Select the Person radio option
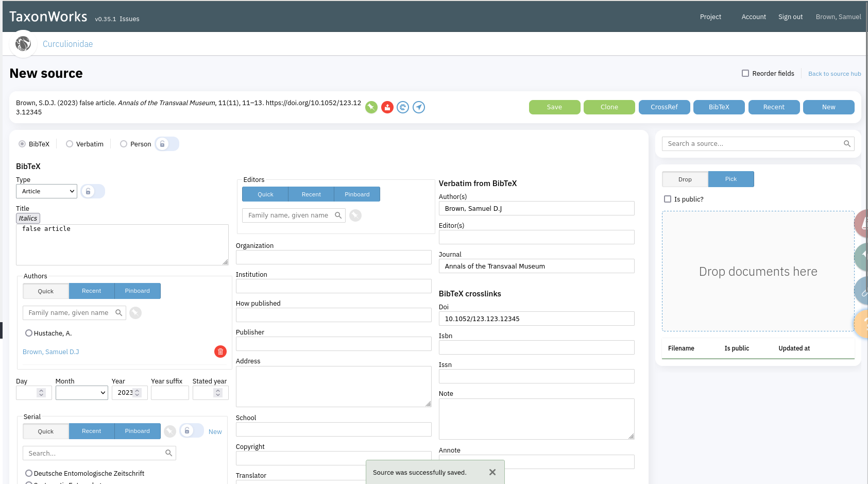The image size is (868, 484). coord(124,144)
